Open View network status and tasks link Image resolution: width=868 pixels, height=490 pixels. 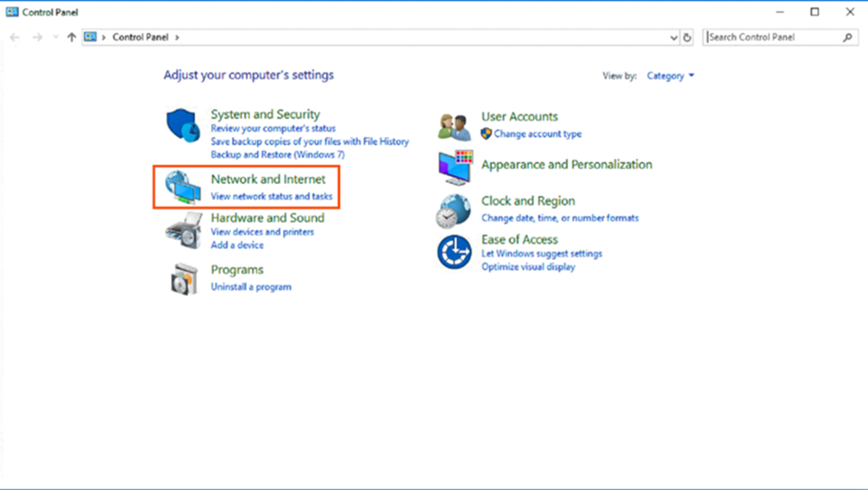pos(271,197)
